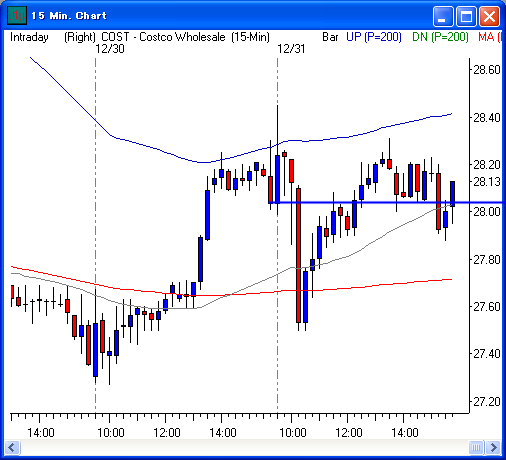Click the 12/31 date marker line

pos(277,233)
